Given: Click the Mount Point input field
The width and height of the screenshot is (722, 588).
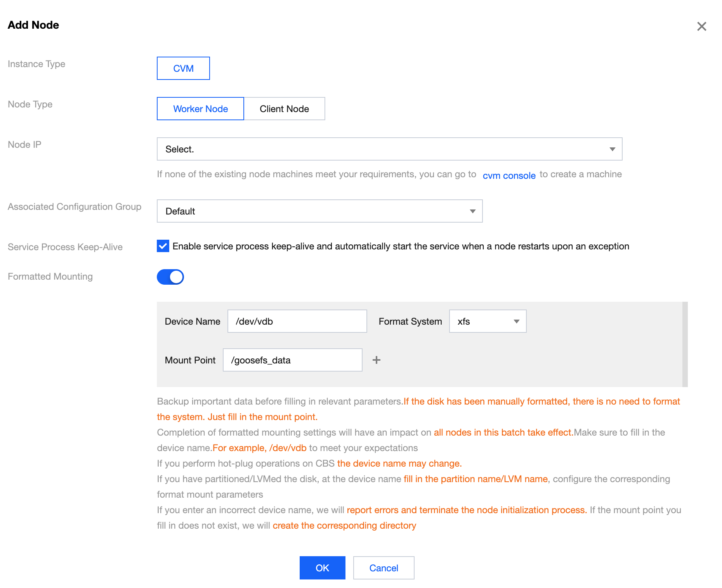Looking at the screenshot, I should pyautogui.click(x=292, y=360).
